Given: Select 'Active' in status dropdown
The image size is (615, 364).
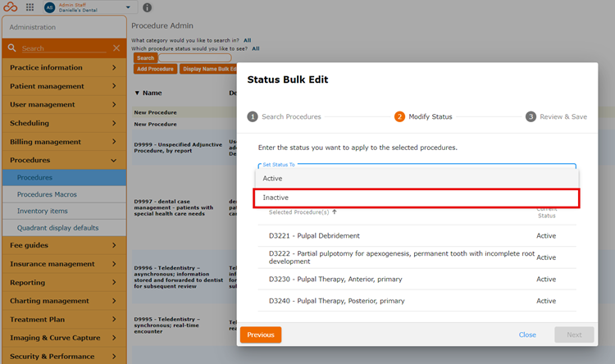Looking at the screenshot, I should pyautogui.click(x=417, y=179).
